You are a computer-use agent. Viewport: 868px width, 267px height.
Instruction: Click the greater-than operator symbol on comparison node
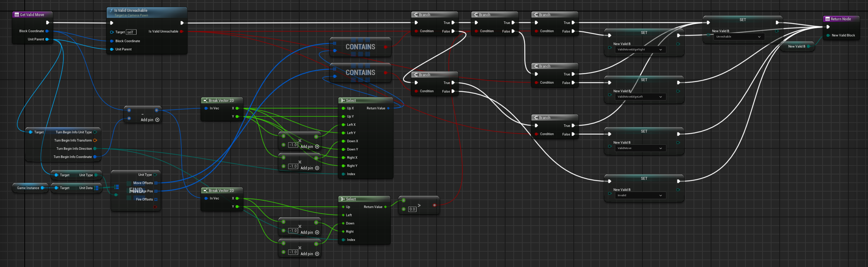pos(419,206)
